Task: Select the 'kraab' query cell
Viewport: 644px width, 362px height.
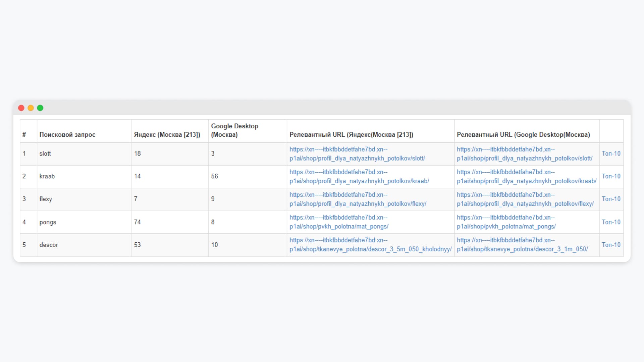Action: click(84, 177)
